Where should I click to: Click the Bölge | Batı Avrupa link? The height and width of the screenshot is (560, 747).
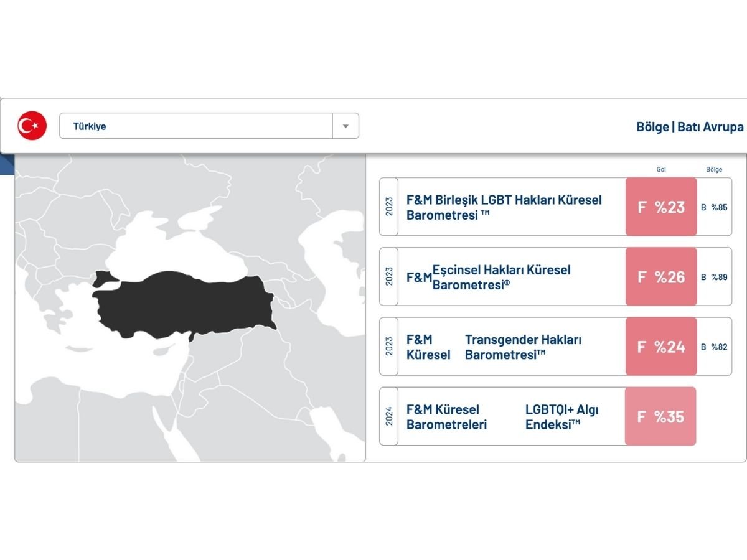689,127
